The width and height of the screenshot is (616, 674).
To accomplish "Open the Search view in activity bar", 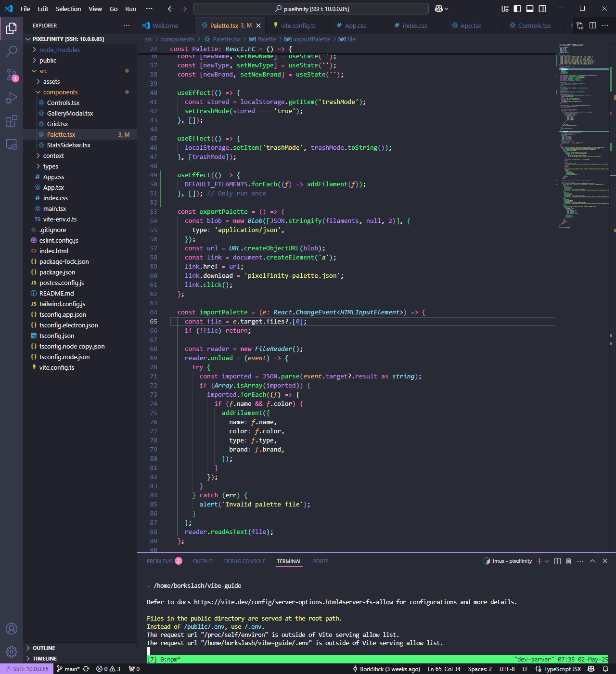I will click(12, 51).
